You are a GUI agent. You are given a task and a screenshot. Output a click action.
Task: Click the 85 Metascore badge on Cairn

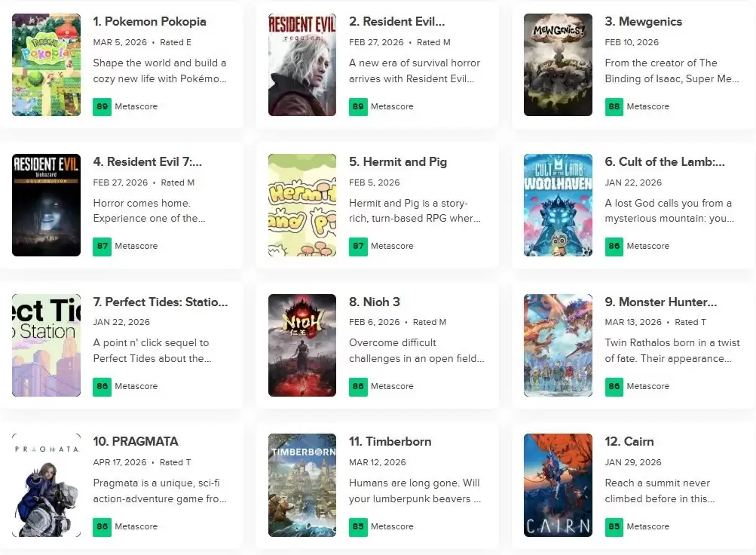(x=614, y=526)
